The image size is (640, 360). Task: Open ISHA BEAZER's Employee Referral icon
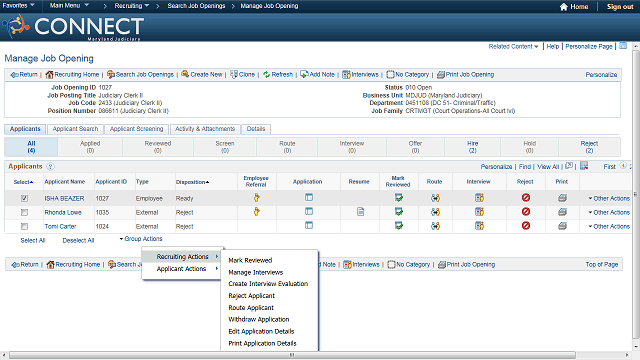click(x=256, y=198)
